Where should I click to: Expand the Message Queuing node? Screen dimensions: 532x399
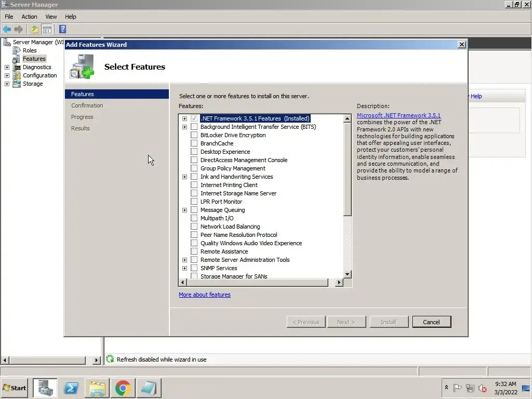point(184,210)
